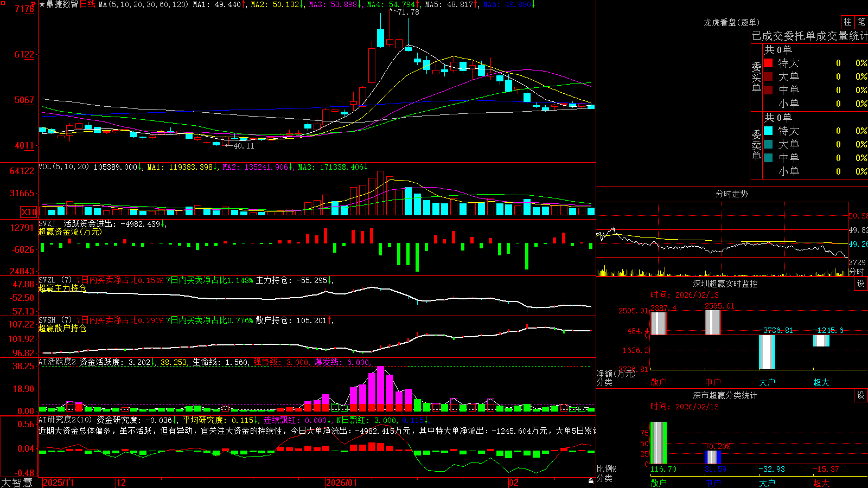Click the X10 volume scale marker
The height and width of the screenshot is (488, 868).
coord(29,212)
